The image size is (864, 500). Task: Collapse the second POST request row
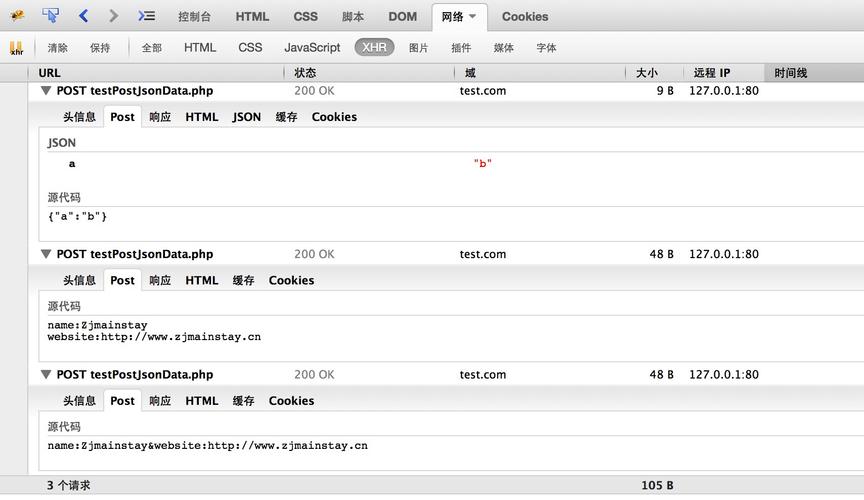[x=46, y=254]
